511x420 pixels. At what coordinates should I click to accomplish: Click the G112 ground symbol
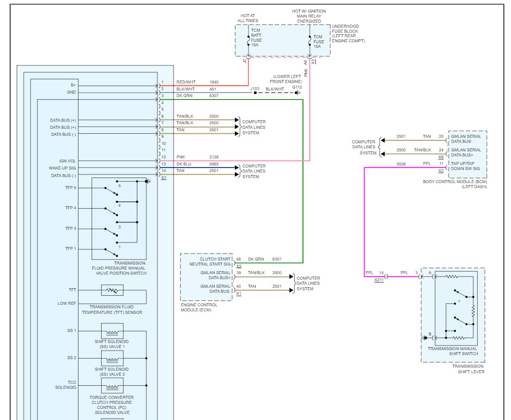coord(297,93)
